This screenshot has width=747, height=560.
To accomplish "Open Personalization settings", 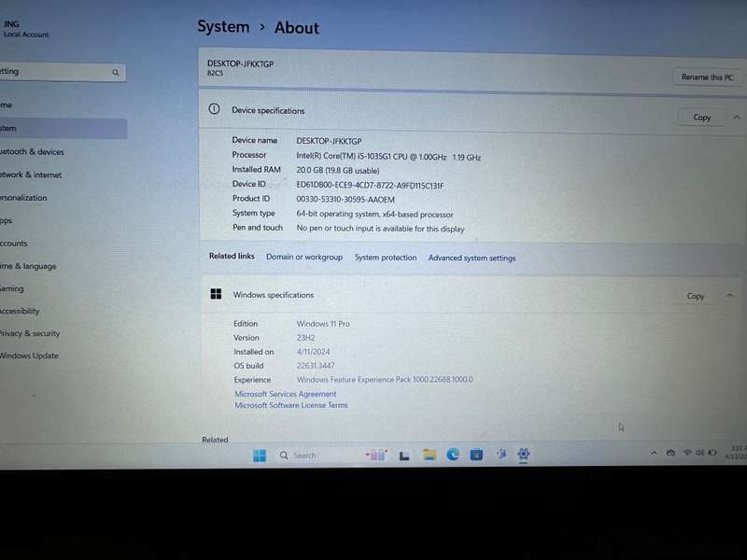I will [x=63, y=198].
